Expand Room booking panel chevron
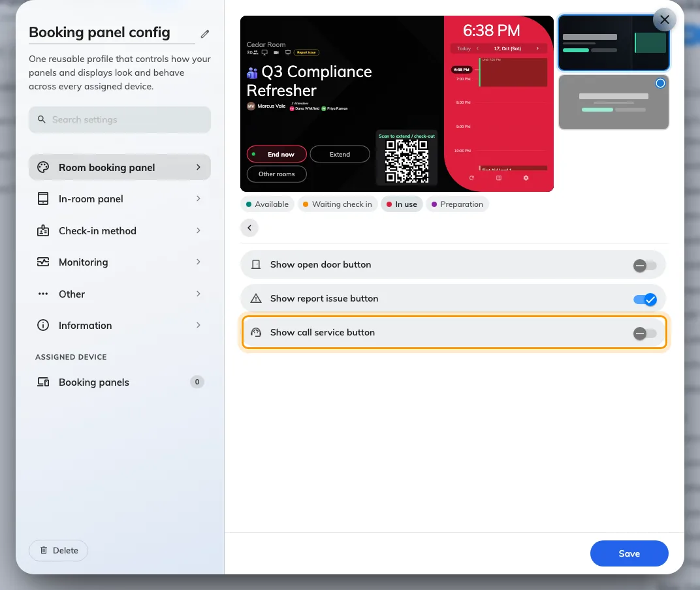This screenshot has height=590, width=700. 199,167
